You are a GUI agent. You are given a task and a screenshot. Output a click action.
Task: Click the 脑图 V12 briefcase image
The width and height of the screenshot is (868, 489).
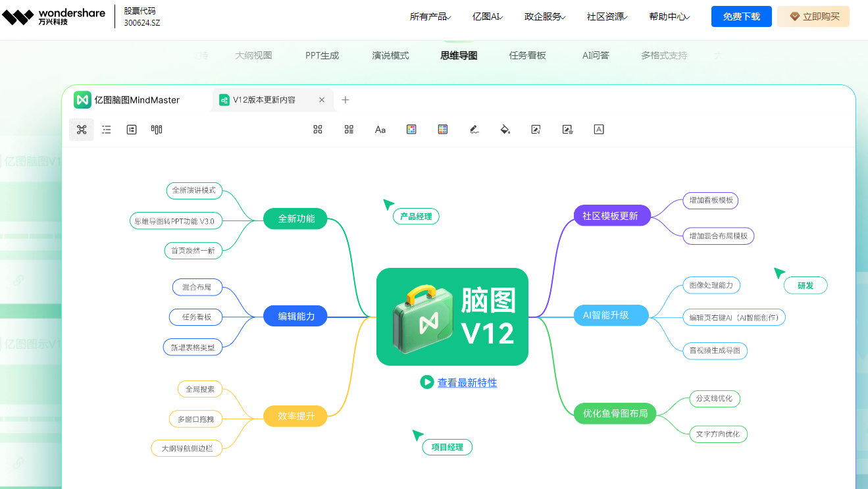point(452,317)
